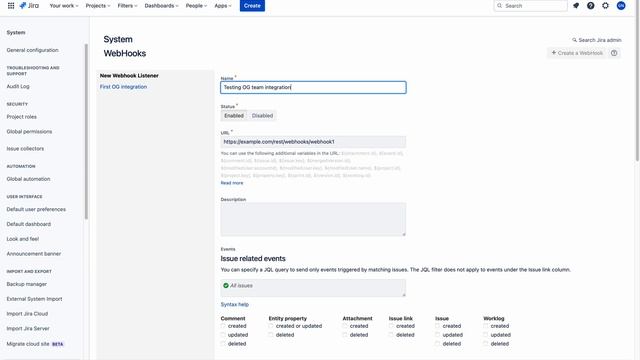
Task: Click Create a WebHook button
Action: coord(577,53)
